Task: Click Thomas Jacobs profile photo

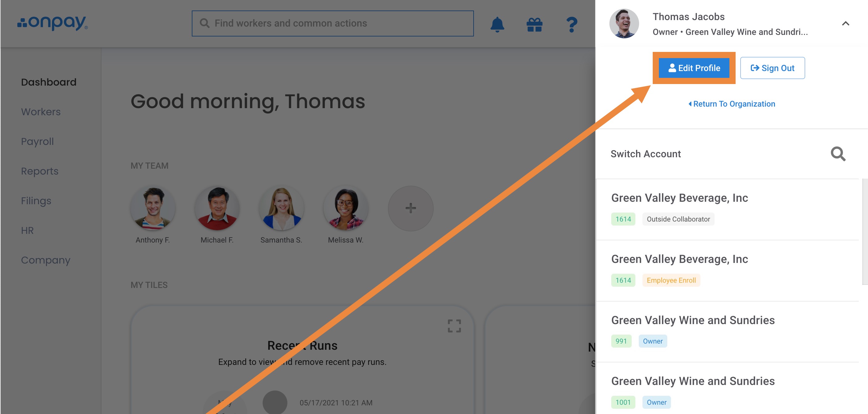Action: point(624,23)
